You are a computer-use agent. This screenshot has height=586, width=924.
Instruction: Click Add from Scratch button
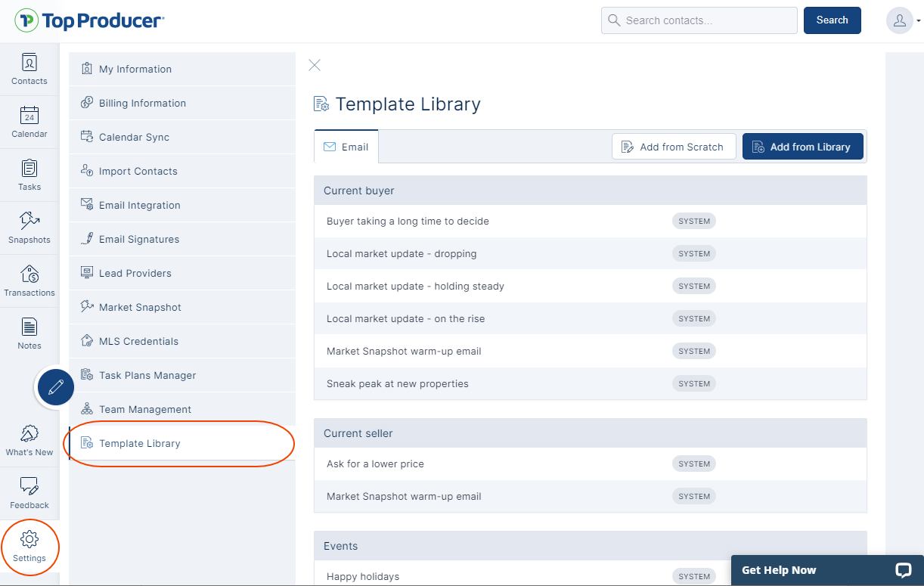[674, 147]
